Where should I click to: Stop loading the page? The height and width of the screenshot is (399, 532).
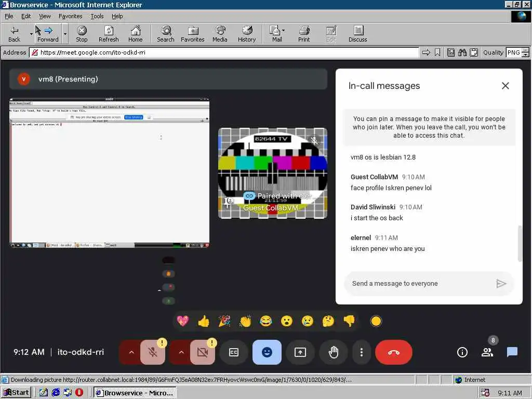coord(82,34)
